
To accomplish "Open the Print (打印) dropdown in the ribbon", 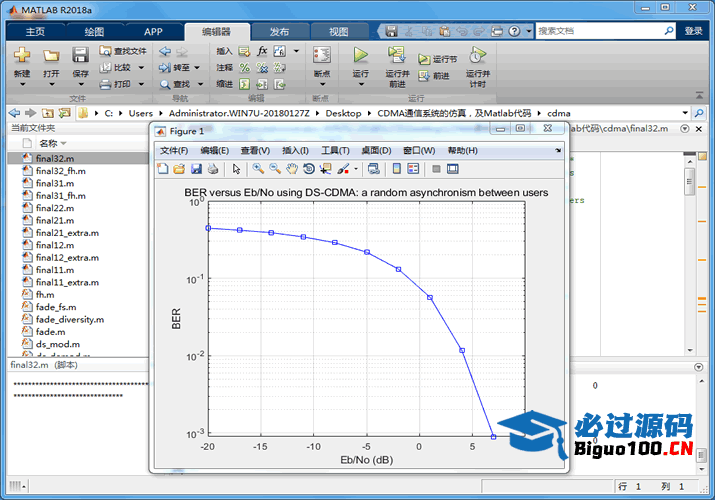I will click(141, 84).
